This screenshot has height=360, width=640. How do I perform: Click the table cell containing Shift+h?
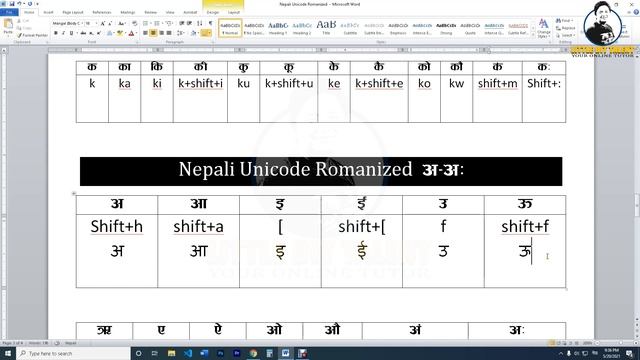(x=117, y=251)
